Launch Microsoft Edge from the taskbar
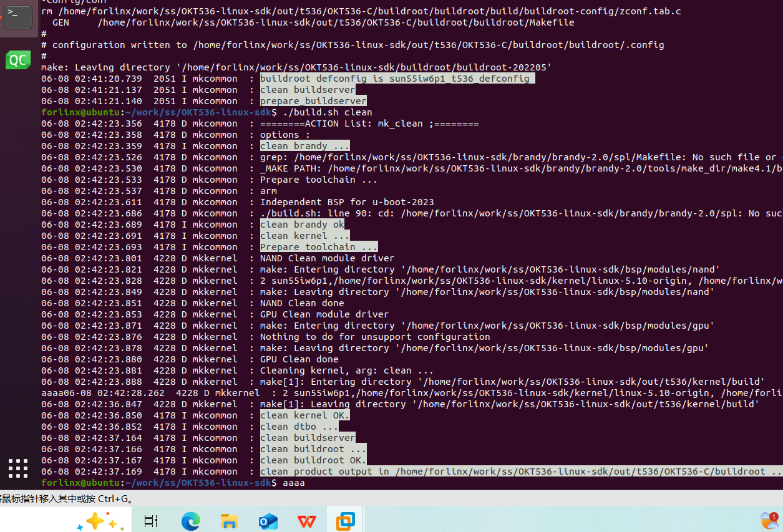The width and height of the screenshot is (783, 532). pyautogui.click(x=190, y=521)
